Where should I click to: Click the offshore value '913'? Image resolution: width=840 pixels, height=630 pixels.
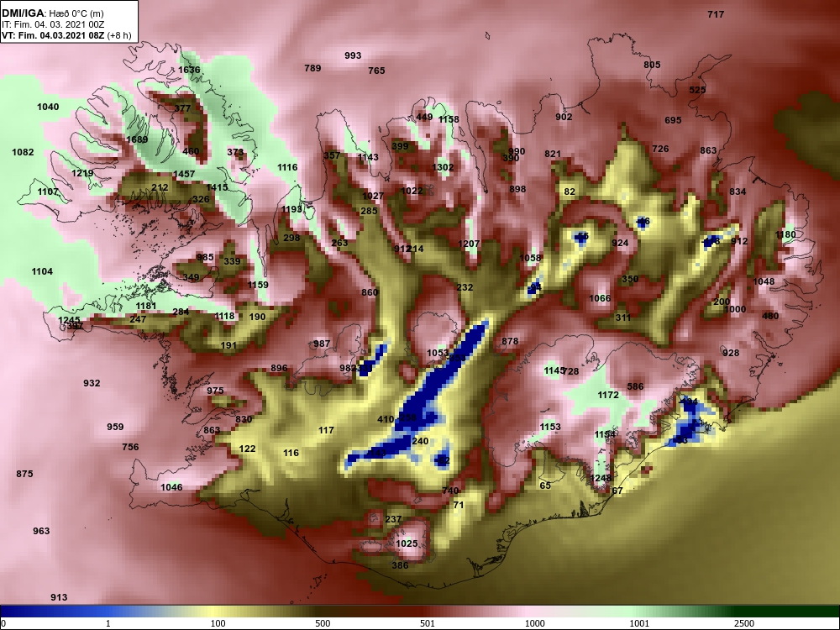click(59, 598)
